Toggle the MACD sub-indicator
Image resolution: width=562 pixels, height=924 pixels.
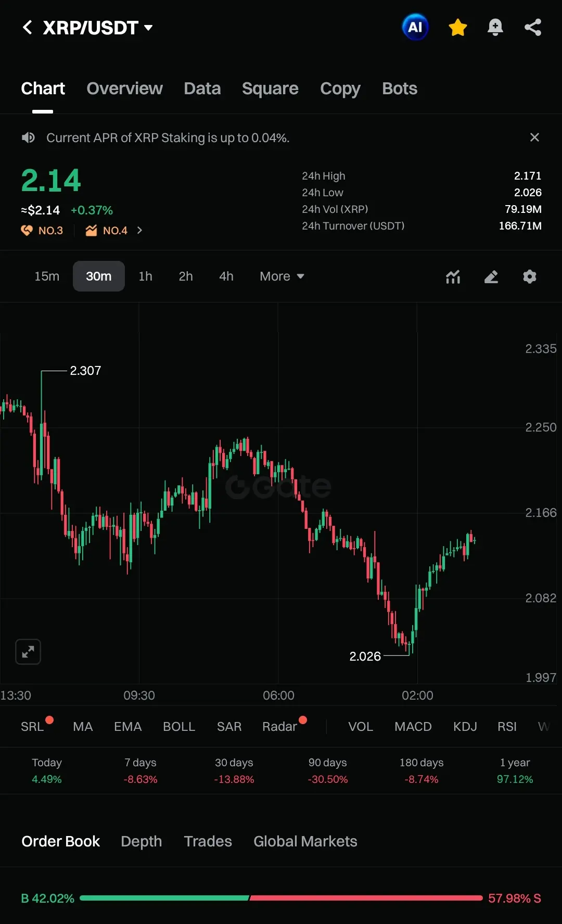(413, 726)
